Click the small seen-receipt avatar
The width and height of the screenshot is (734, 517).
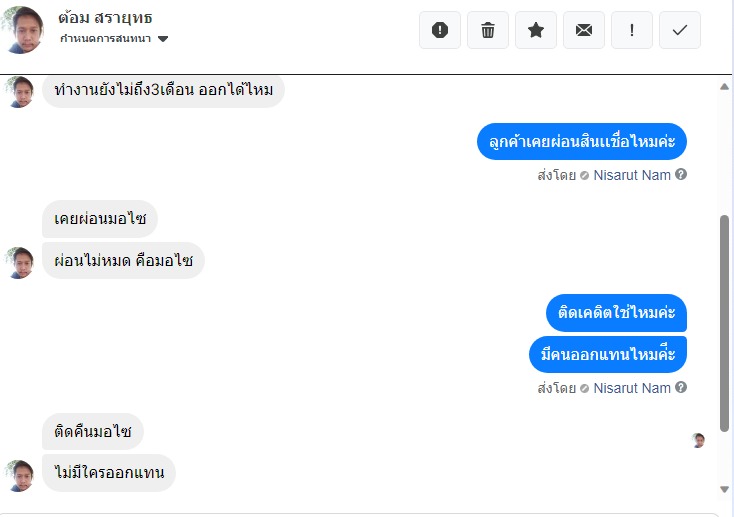(698, 440)
